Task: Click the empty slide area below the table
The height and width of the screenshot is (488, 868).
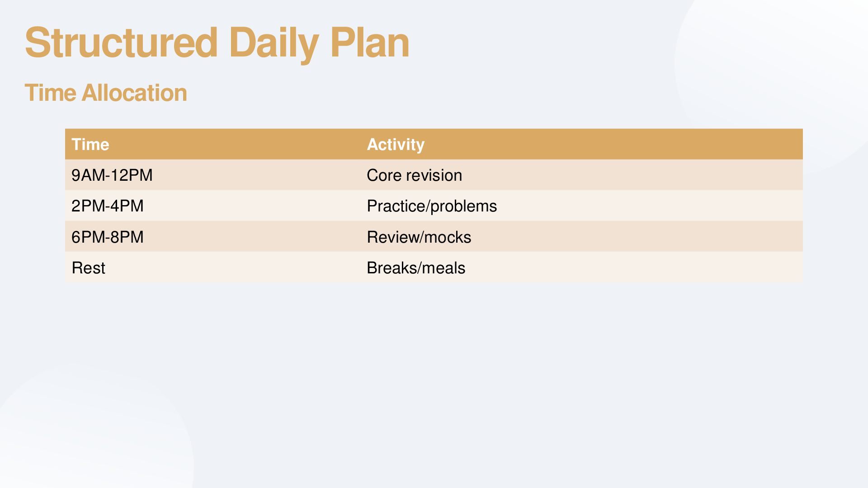Action: 434,371
